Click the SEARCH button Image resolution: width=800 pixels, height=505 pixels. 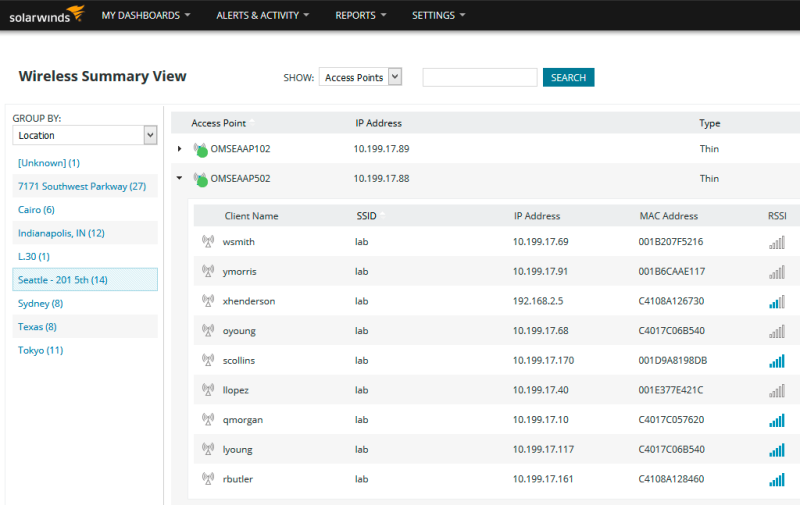[x=568, y=78]
